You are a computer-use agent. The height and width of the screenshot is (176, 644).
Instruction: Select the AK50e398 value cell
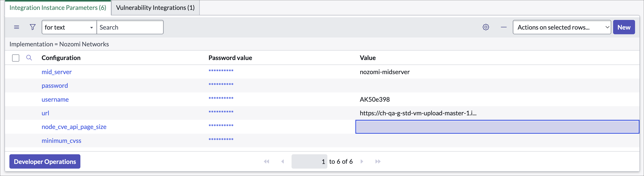pyautogui.click(x=375, y=99)
